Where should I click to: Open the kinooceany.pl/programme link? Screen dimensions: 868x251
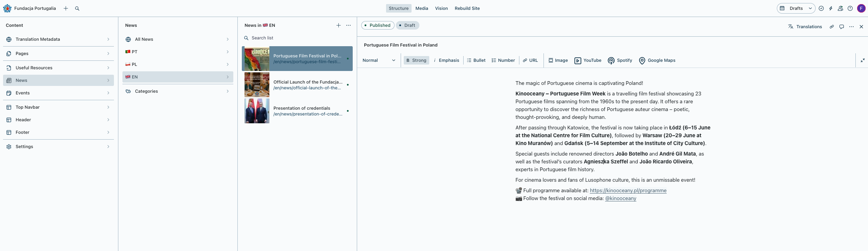[628, 191]
